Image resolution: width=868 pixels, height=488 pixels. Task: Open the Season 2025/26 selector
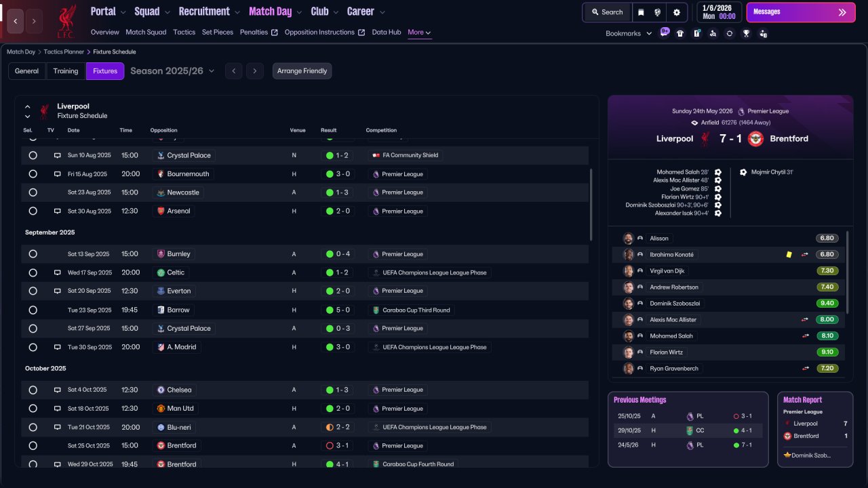172,71
